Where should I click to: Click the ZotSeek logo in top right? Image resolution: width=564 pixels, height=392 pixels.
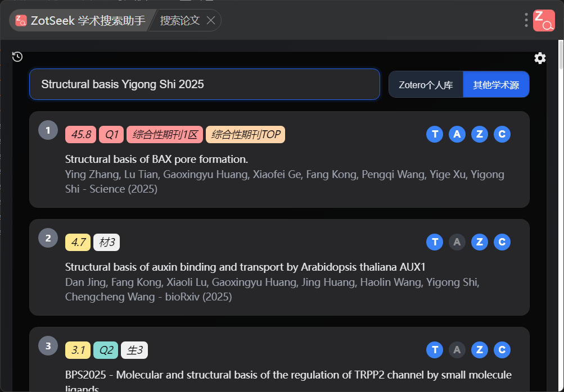[x=544, y=20]
